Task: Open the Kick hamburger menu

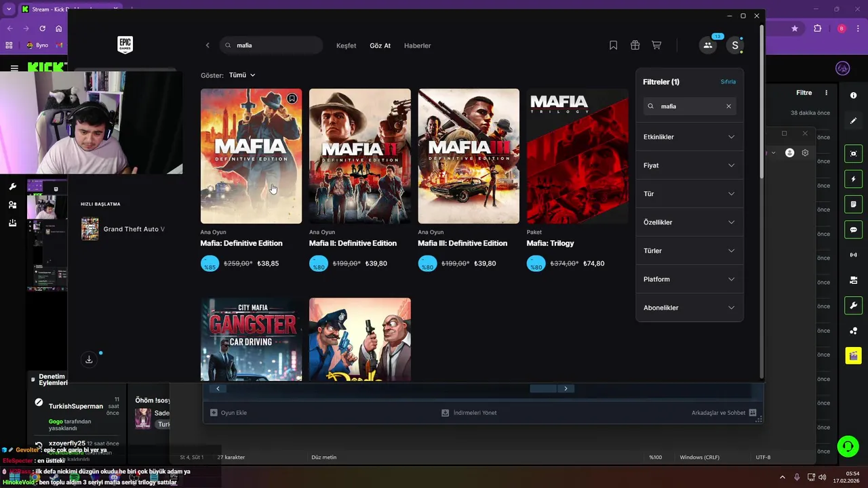Action: point(14,68)
